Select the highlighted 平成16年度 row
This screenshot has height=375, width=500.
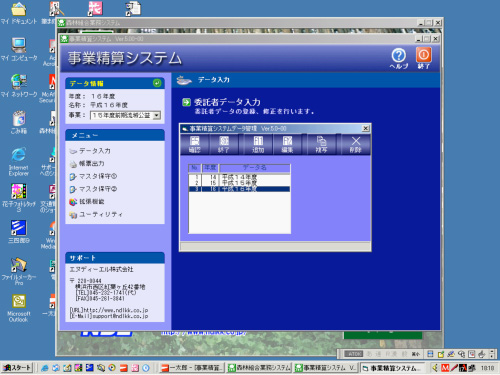239,189
